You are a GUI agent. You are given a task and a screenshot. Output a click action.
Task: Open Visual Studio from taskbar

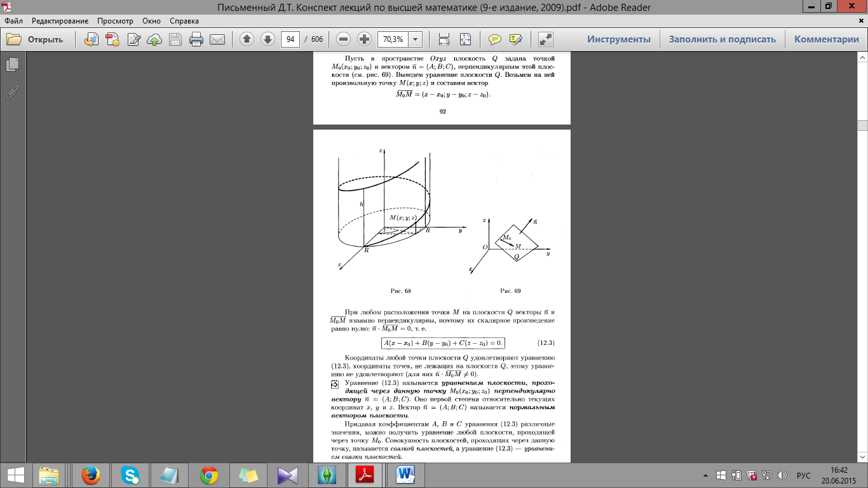pyautogui.click(x=288, y=475)
